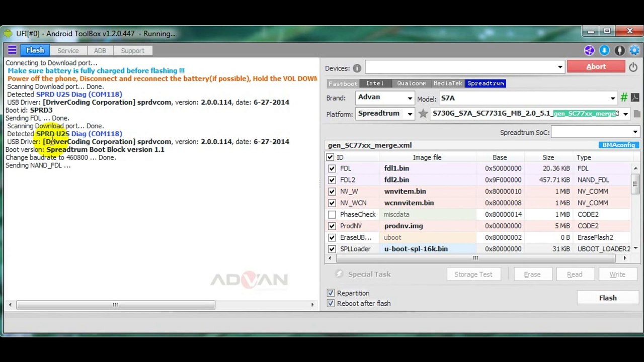This screenshot has height=362, width=644.
Task: Click the Erase button
Action: point(532,274)
